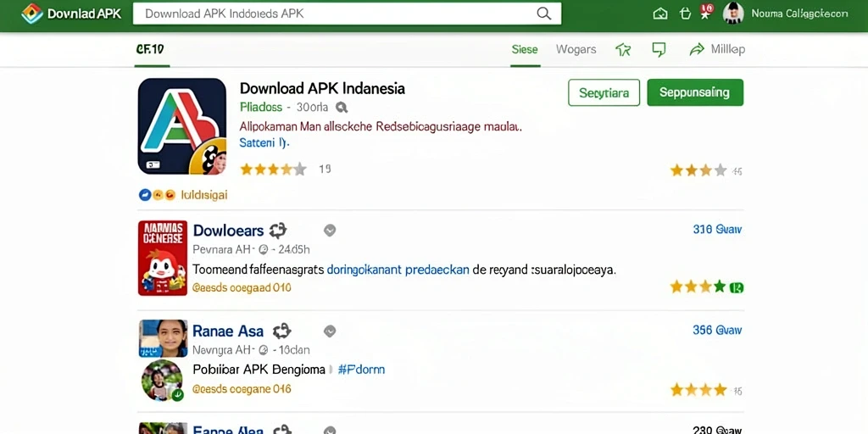Click the Secytiara outlined button
The image size is (868, 434).
coord(604,92)
